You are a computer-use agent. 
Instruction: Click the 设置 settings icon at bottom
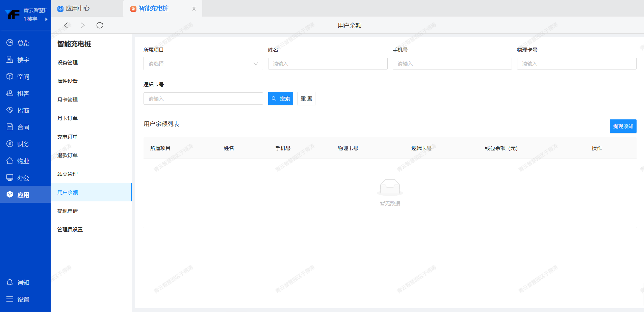coord(10,299)
